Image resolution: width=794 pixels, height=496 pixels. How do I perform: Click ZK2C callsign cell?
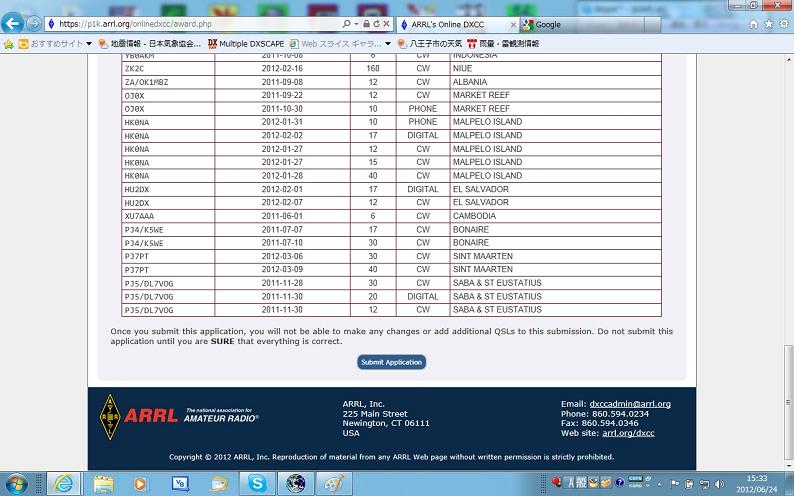[168, 68]
